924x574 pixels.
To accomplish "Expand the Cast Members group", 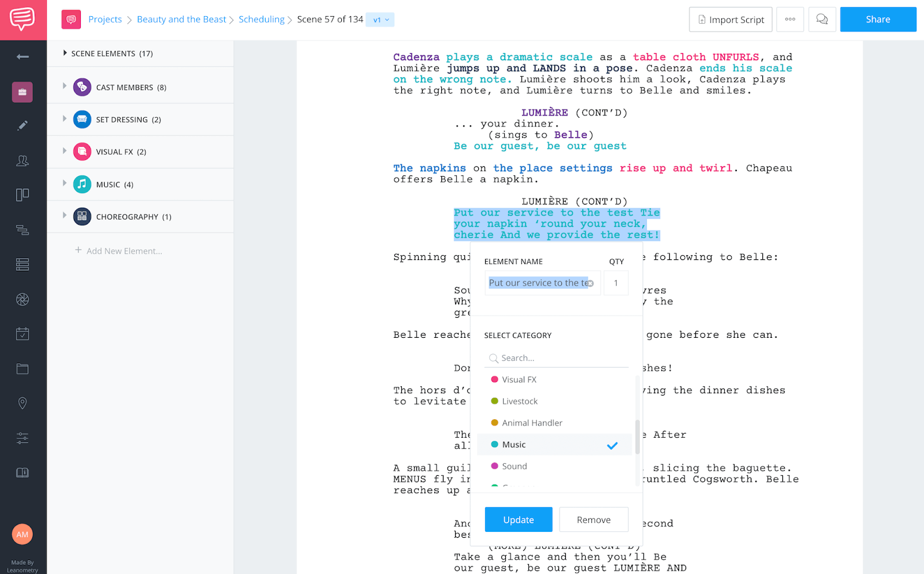I will click(65, 86).
